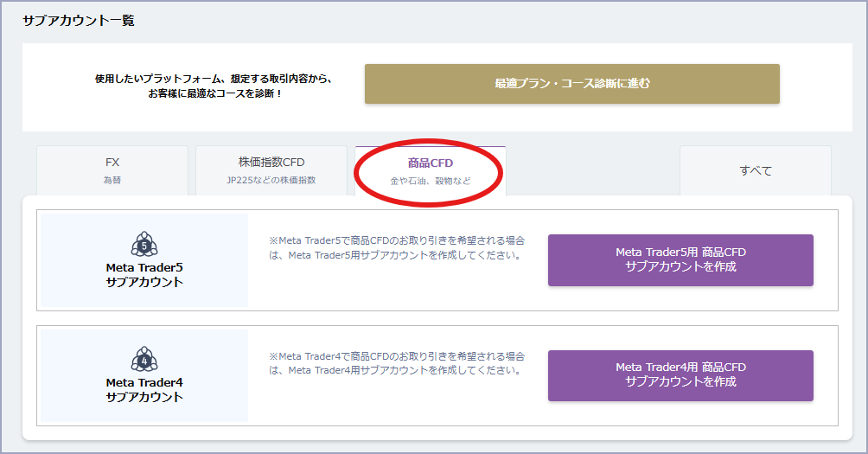Click the 最適プラン・コース診断に進む button
868x454 pixels.
pyautogui.click(x=571, y=84)
